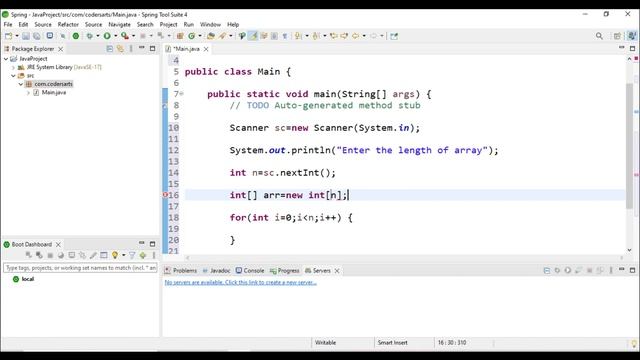Click the Boot Dashboard tag filter field
This screenshot has height=360, width=640.
80,268
